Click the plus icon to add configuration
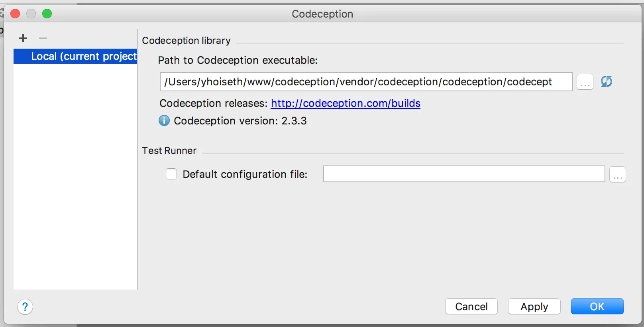 pyautogui.click(x=23, y=38)
